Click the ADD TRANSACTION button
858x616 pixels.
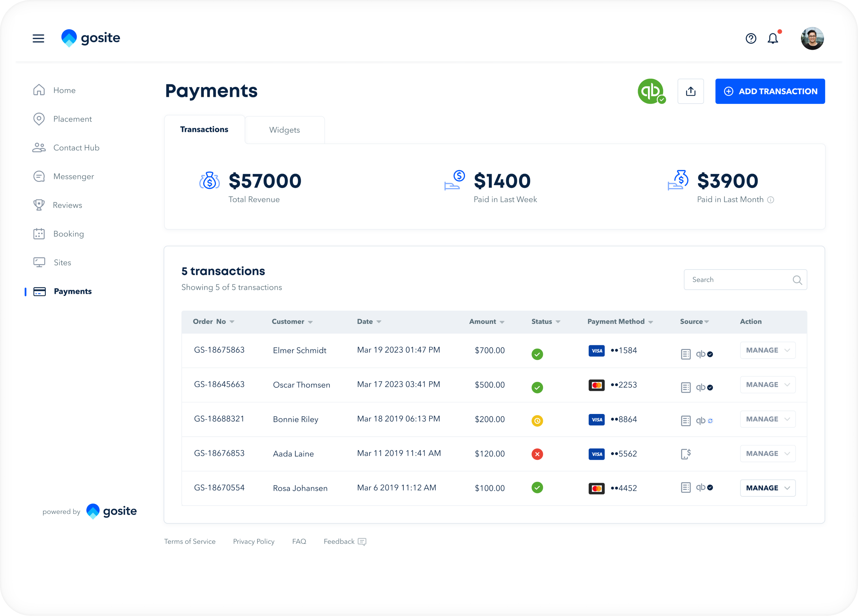click(x=770, y=91)
